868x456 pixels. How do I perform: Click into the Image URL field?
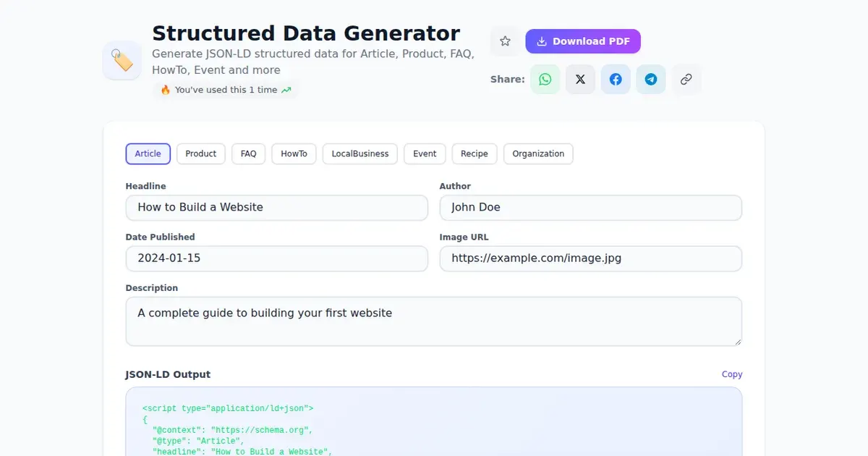591,258
